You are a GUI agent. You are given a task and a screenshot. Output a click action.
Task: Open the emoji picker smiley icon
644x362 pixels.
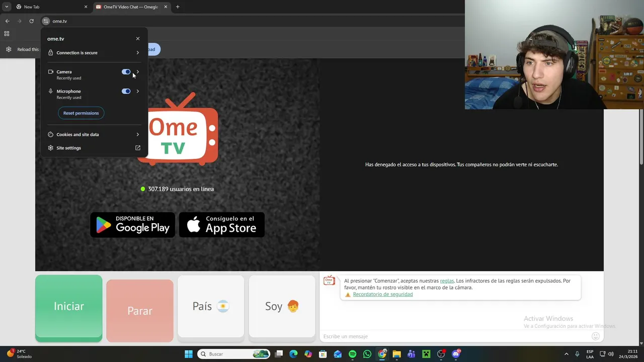tap(596, 336)
